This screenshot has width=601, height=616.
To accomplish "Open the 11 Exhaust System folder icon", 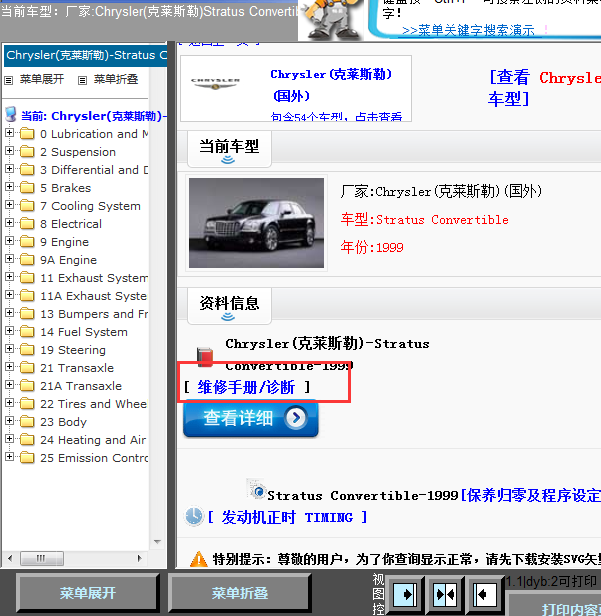I will pyautogui.click(x=27, y=278).
